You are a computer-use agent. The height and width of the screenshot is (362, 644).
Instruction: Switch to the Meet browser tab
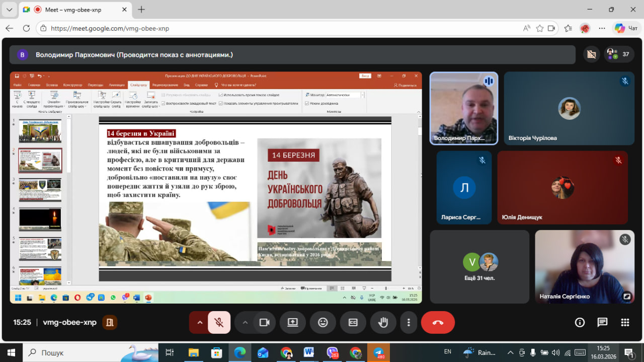pyautogui.click(x=75, y=10)
